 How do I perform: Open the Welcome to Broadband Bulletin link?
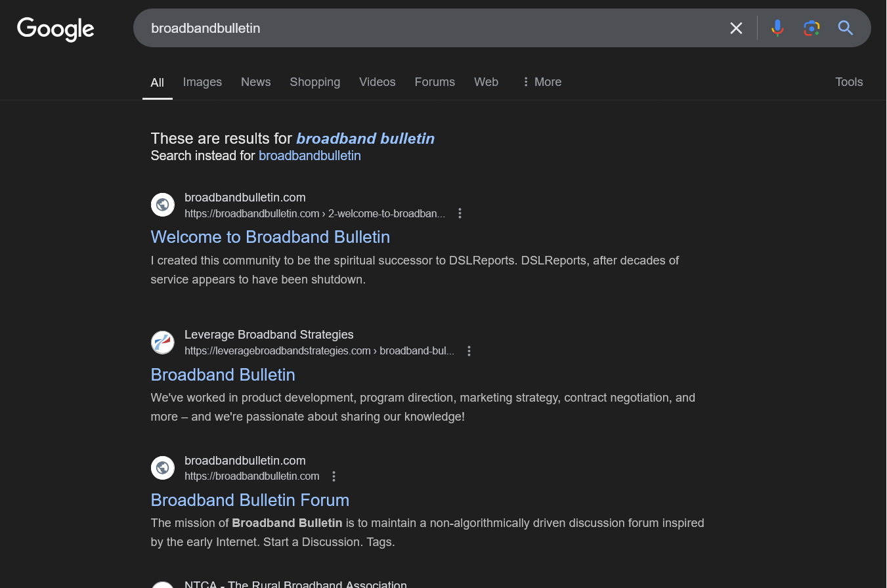(270, 237)
